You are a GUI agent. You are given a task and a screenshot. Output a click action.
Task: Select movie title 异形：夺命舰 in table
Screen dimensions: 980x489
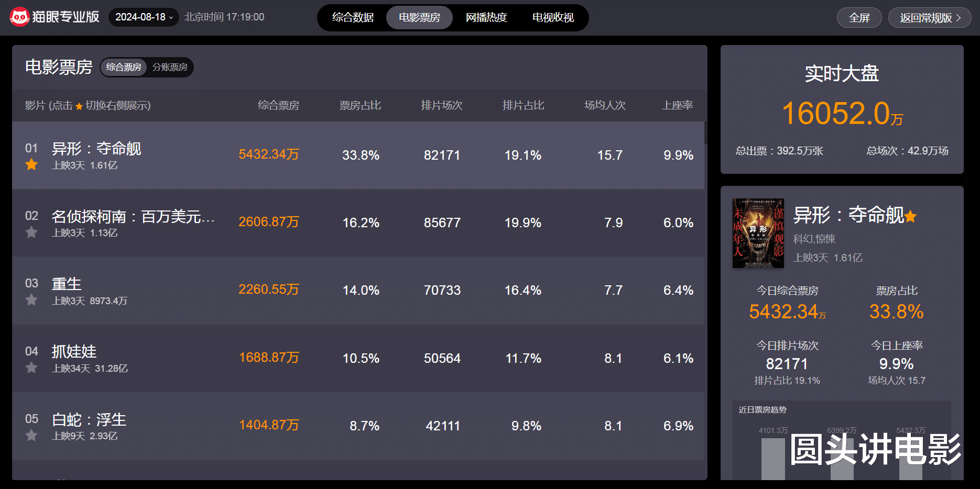coord(96,149)
